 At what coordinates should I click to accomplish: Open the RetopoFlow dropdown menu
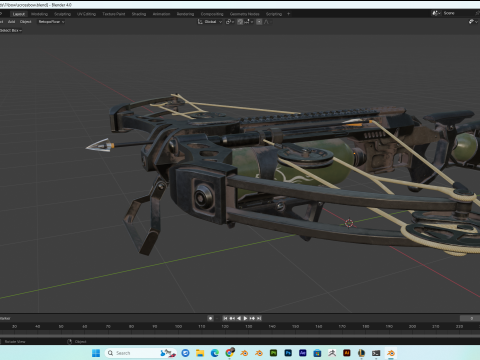coord(51,22)
